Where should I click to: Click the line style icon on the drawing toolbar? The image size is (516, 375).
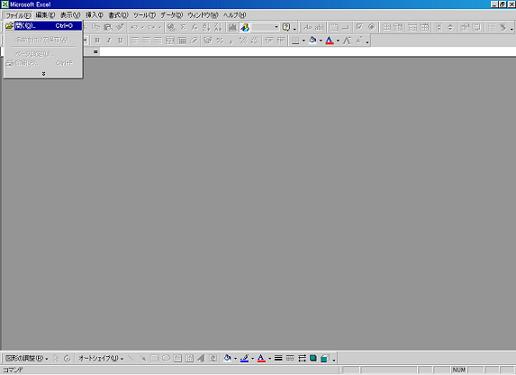tap(278, 358)
